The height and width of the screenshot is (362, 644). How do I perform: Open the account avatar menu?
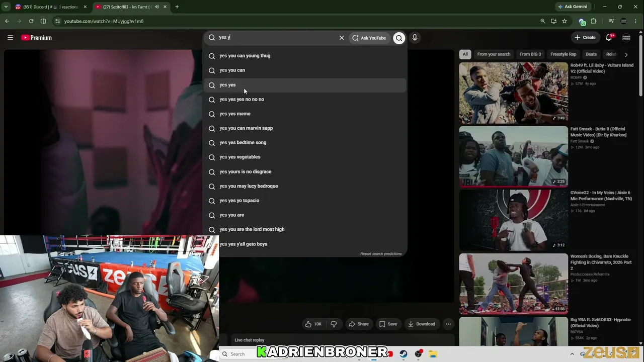[626, 38]
